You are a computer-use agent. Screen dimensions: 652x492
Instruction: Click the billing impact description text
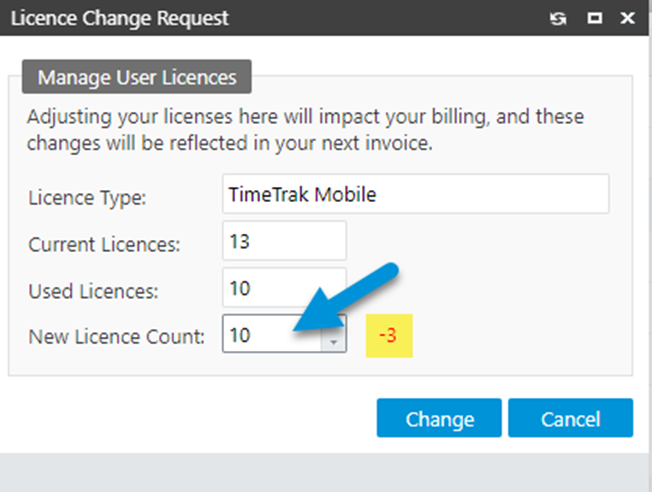coord(305,130)
